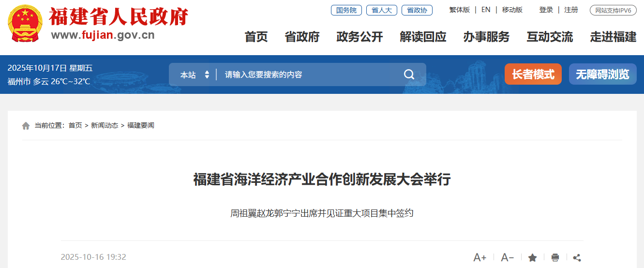Go to 首页 in main navigation
This screenshot has height=268, width=644.
tap(256, 36)
